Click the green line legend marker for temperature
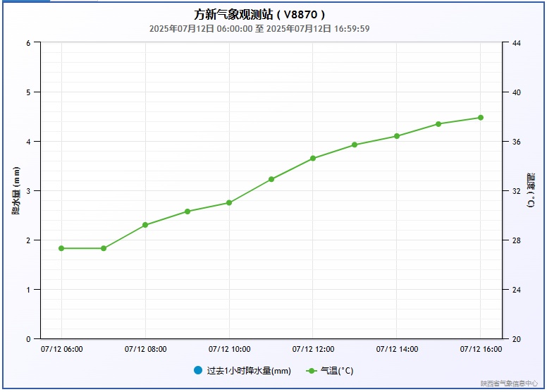Image resolution: width=547 pixels, height=392 pixels. click(312, 371)
